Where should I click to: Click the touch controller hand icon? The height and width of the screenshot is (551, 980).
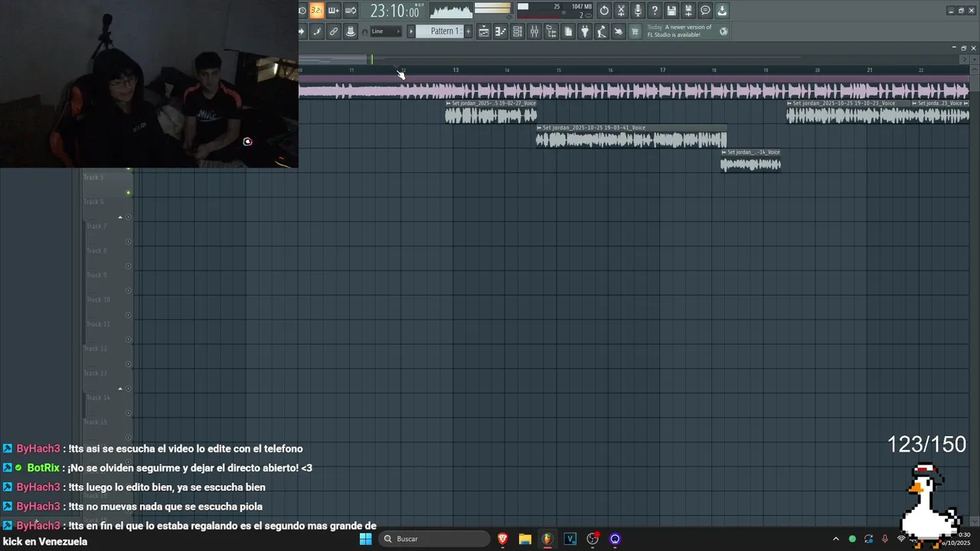point(619,31)
